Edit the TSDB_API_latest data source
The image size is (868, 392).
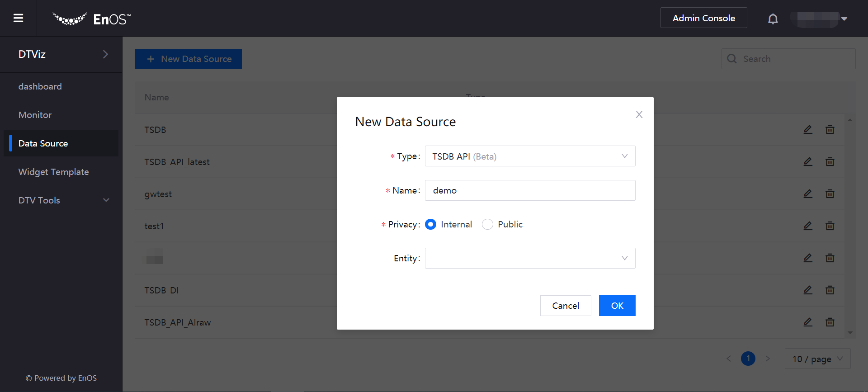pyautogui.click(x=808, y=161)
